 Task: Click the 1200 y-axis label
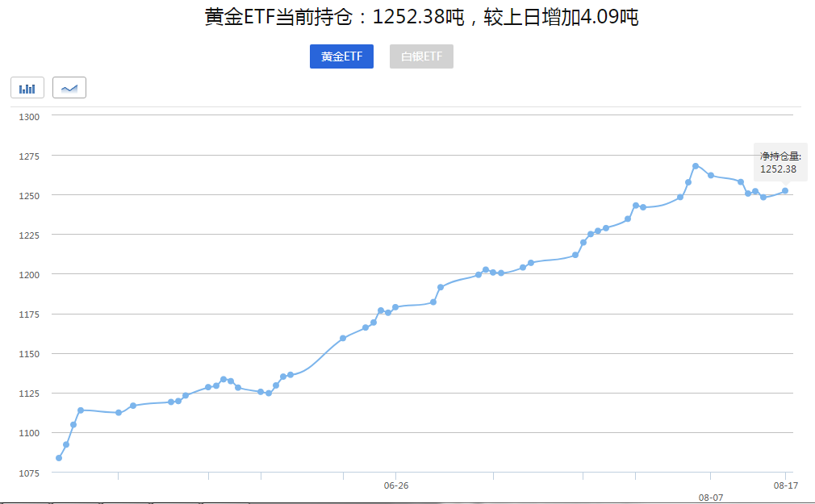click(x=29, y=275)
